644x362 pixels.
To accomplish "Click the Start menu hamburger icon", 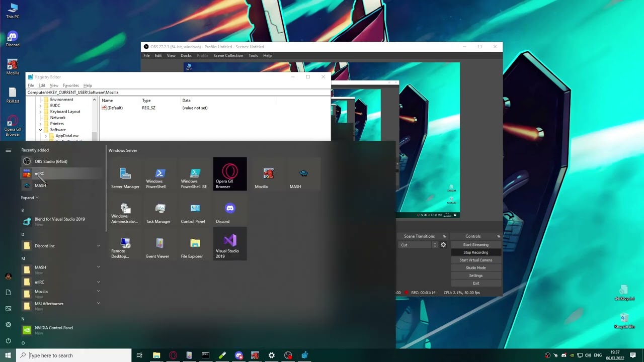I will [8, 150].
